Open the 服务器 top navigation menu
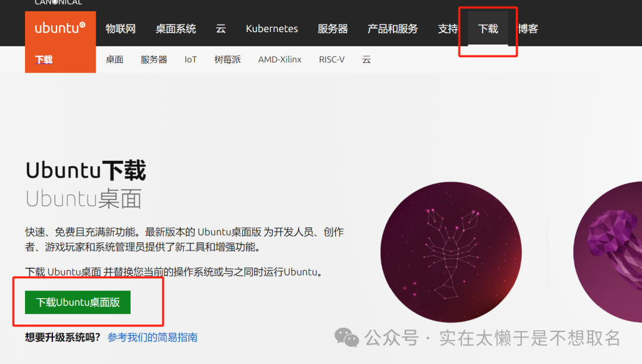This screenshot has width=642, height=364. pyautogui.click(x=332, y=29)
